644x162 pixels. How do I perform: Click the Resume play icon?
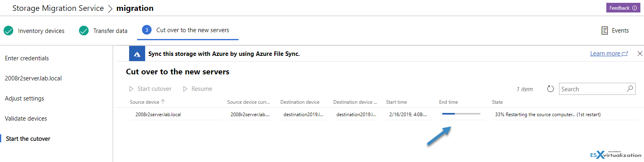185,89
